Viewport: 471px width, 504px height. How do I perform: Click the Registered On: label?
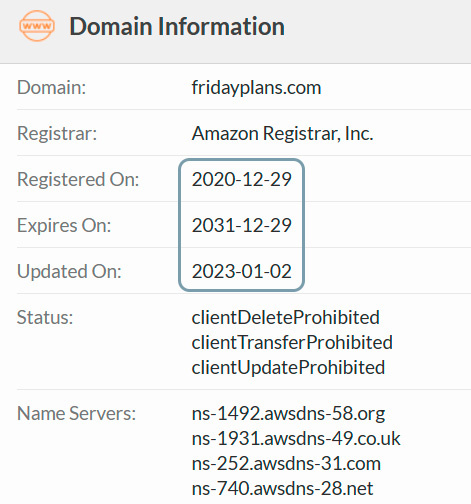pos(78,179)
